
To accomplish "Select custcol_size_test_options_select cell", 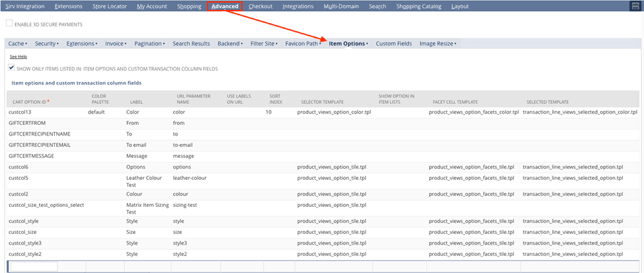I will point(46,205).
